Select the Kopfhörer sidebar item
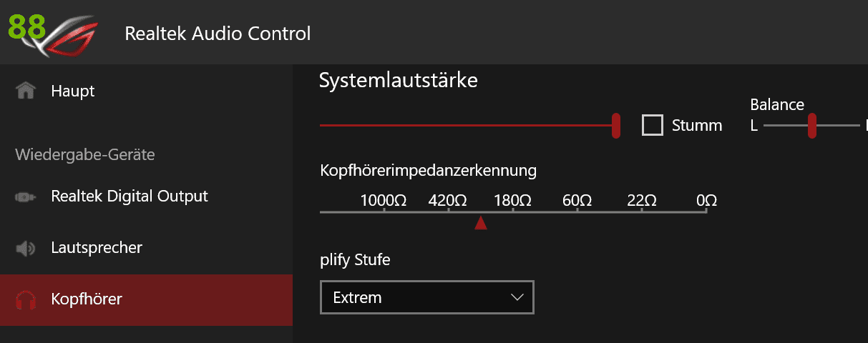The height and width of the screenshot is (343, 868). pyautogui.click(x=87, y=299)
